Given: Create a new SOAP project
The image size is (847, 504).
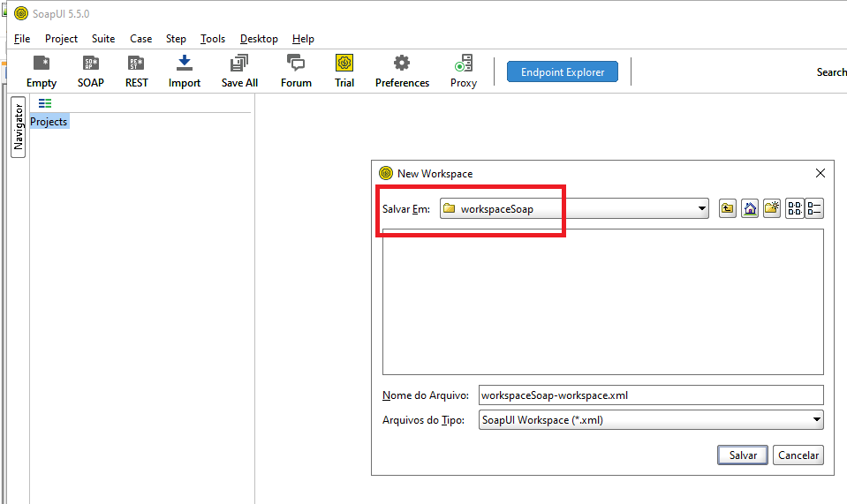Looking at the screenshot, I should click(x=91, y=71).
